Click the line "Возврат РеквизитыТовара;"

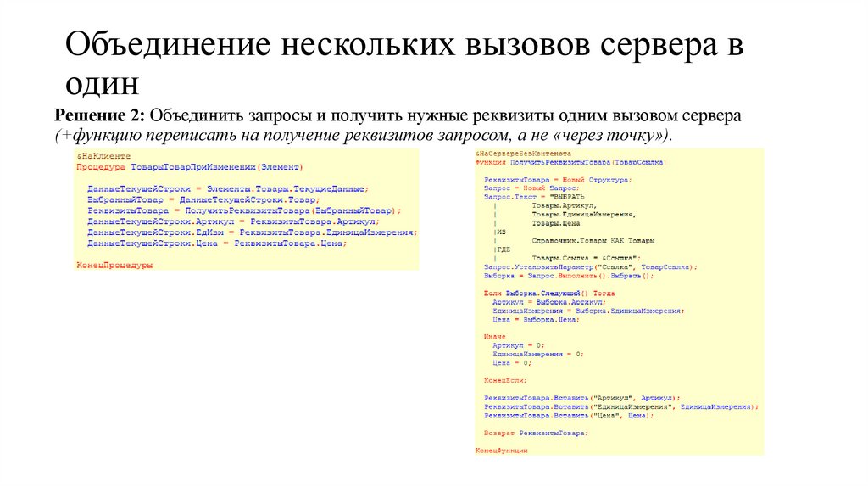pyautogui.click(x=536, y=434)
